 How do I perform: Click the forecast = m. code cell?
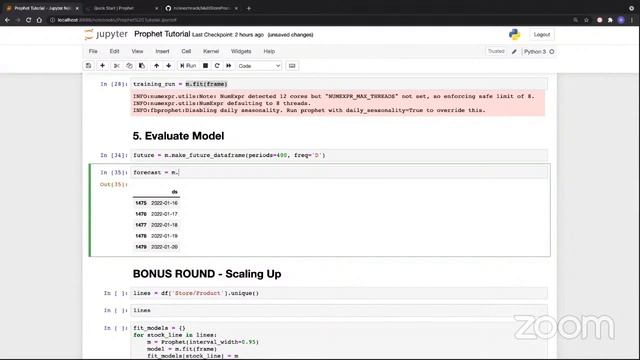point(339,173)
